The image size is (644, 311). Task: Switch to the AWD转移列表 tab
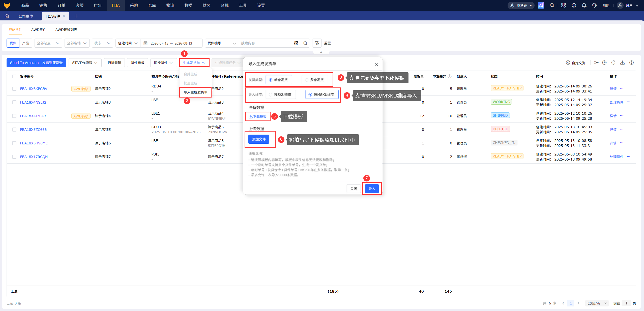point(66,30)
